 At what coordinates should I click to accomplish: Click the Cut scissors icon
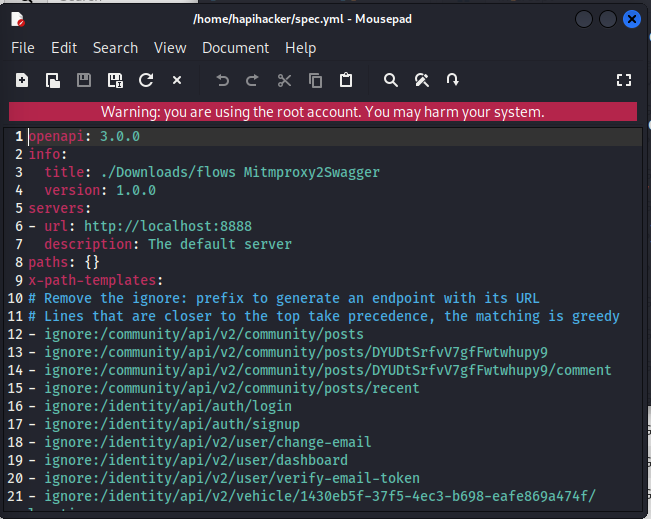pos(284,80)
